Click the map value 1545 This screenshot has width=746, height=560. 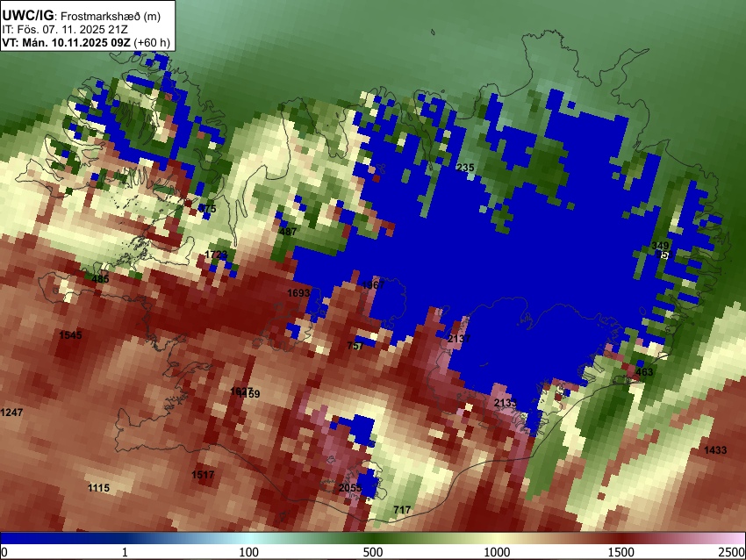[70, 335]
